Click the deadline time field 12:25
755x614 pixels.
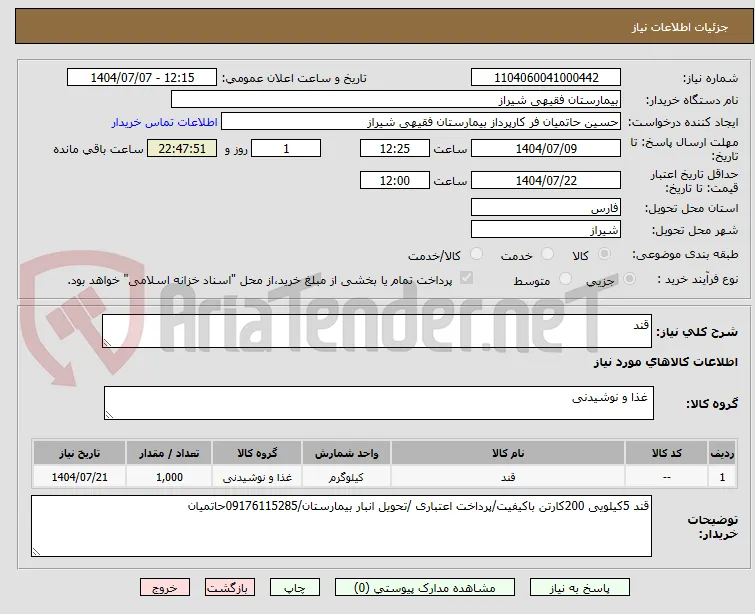pyautogui.click(x=394, y=148)
